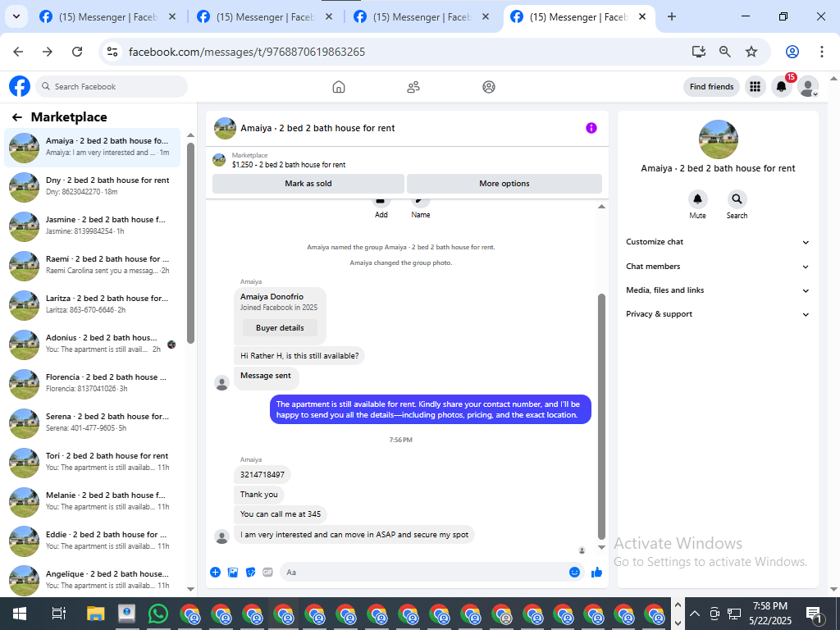This screenshot has height=630, width=840.
Task: Go back using Marketplace back arrow
Action: [17, 117]
